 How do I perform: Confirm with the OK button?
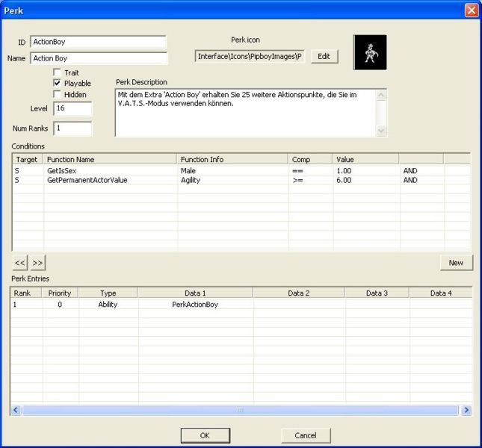[205, 435]
